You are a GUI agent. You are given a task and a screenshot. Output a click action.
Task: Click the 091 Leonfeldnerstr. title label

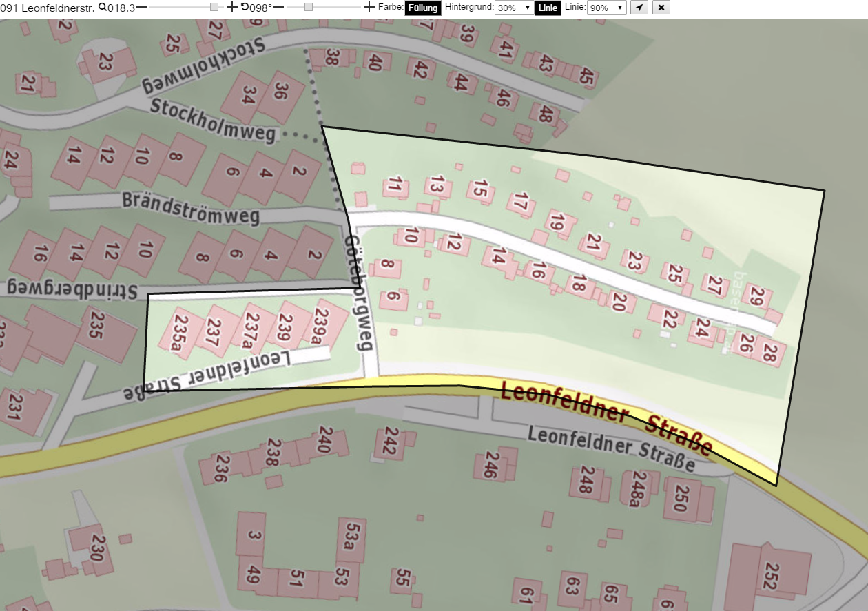(48, 8)
